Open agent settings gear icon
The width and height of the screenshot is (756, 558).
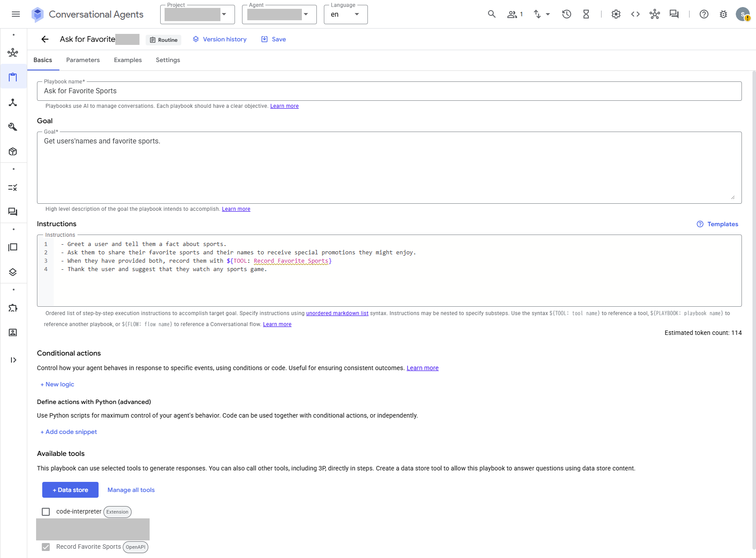(616, 14)
